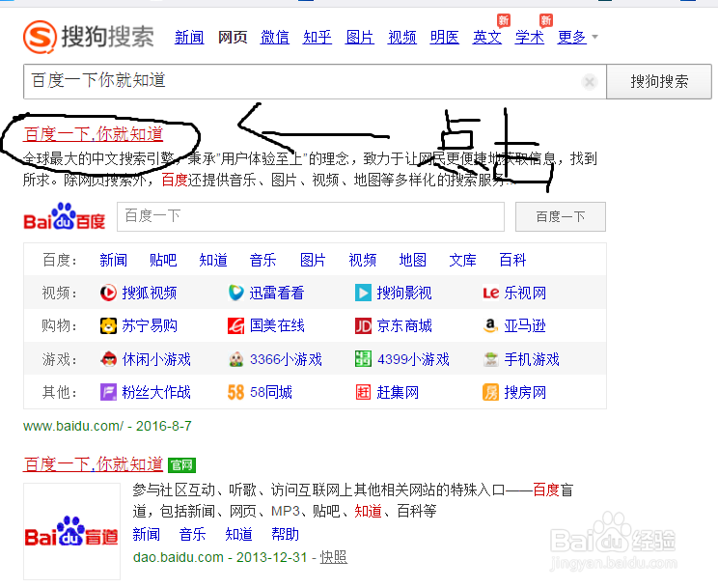Select the 网页 search tab
The width and height of the screenshot is (718, 588).
point(233,37)
